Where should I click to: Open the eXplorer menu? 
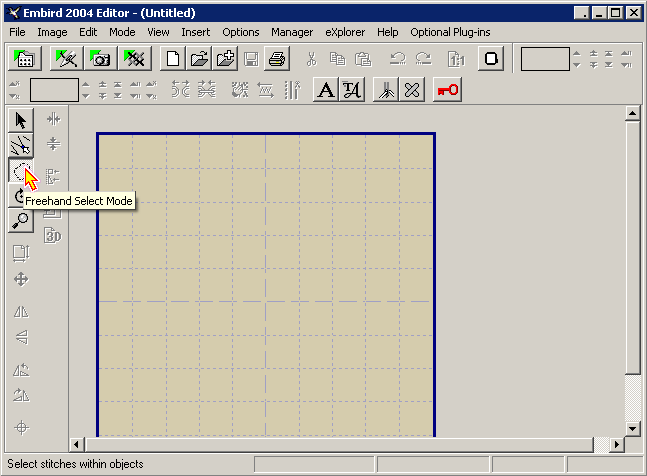[345, 32]
